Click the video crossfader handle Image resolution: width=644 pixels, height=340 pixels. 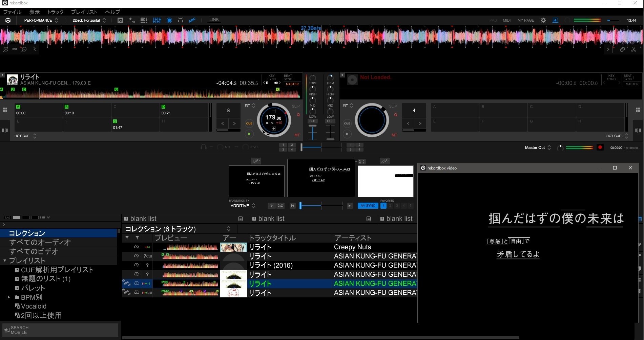[300, 206]
